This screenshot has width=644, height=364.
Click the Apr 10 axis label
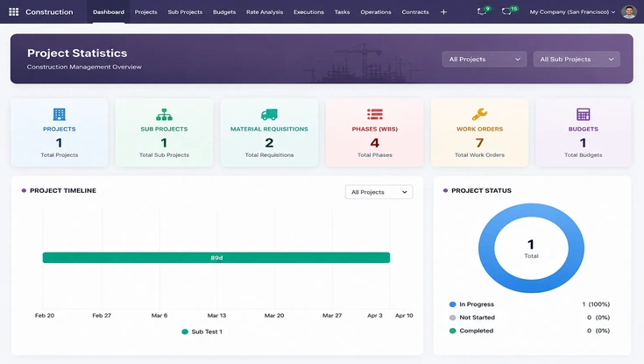point(404,316)
